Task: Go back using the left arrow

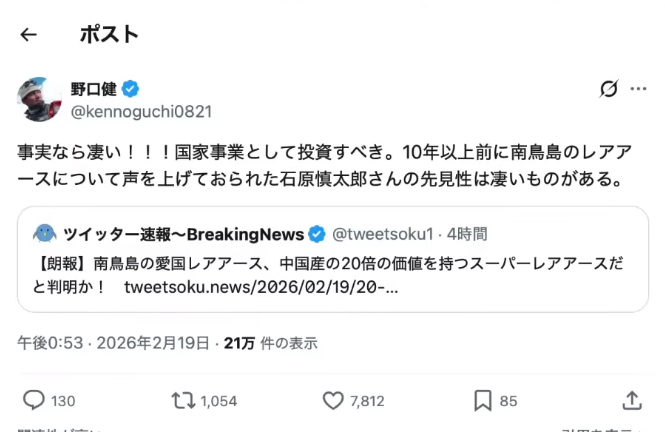Action: coord(28,34)
